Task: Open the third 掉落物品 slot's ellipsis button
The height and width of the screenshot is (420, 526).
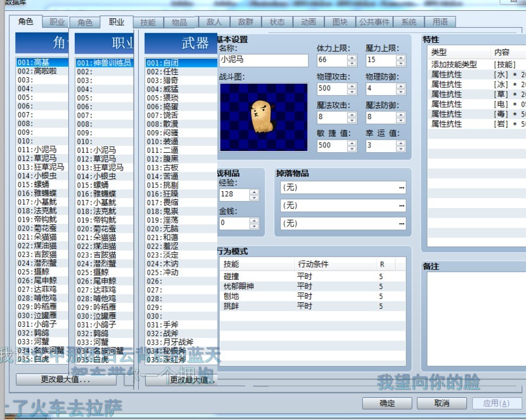Action: [x=401, y=224]
